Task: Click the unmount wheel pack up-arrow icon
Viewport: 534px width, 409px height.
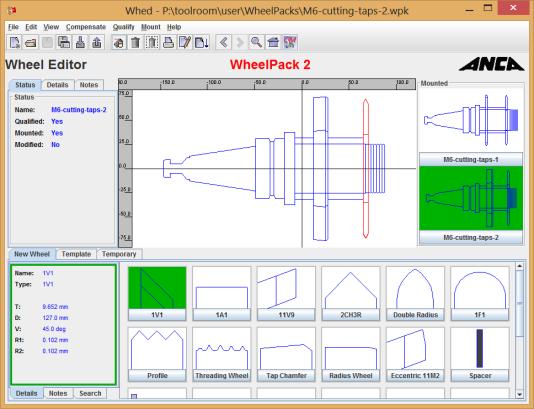Action: 96,43
